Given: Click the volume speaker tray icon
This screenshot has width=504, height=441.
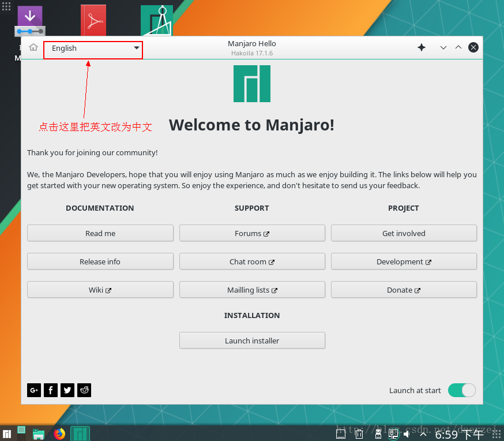Looking at the screenshot, I should pyautogui.click(x=407, y=434).
